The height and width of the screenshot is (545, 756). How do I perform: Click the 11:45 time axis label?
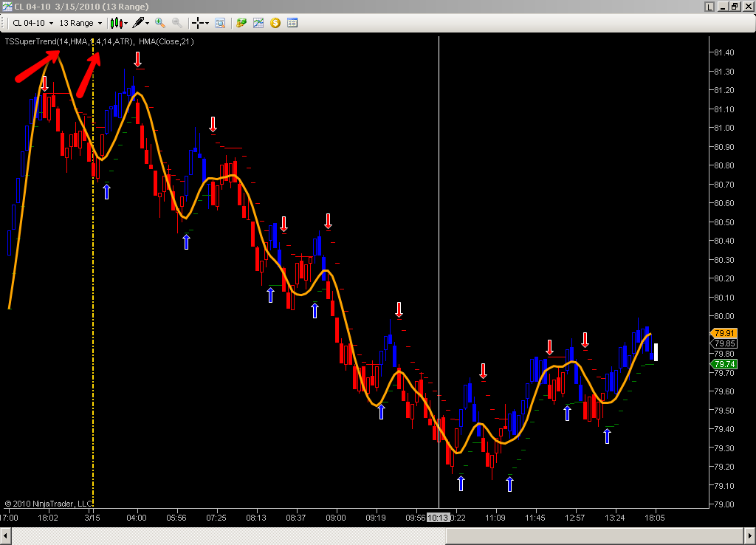pyautogui.click(x=535, y=518)
